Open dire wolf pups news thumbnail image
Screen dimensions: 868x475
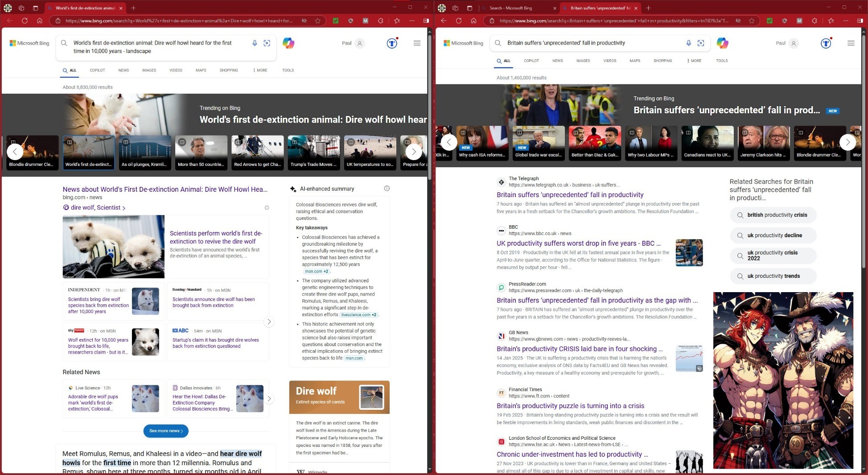(x=113, y=247)
